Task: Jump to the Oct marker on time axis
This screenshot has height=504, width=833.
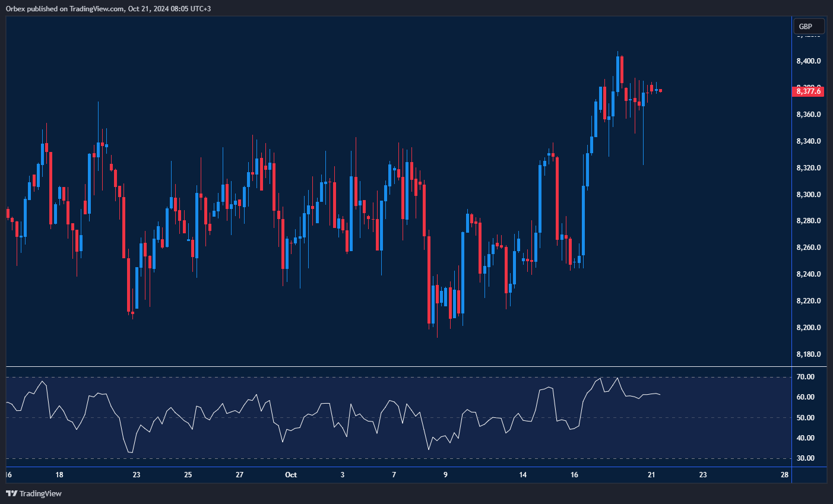Action: (291, 475)
